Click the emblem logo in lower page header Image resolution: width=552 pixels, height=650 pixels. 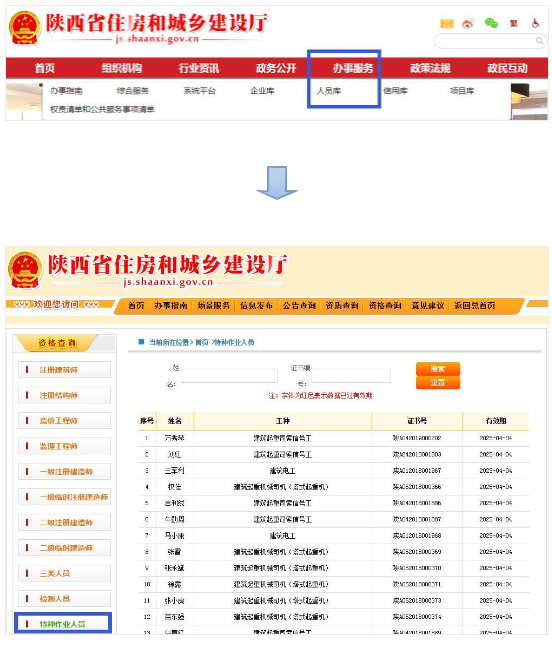(25, 270)
